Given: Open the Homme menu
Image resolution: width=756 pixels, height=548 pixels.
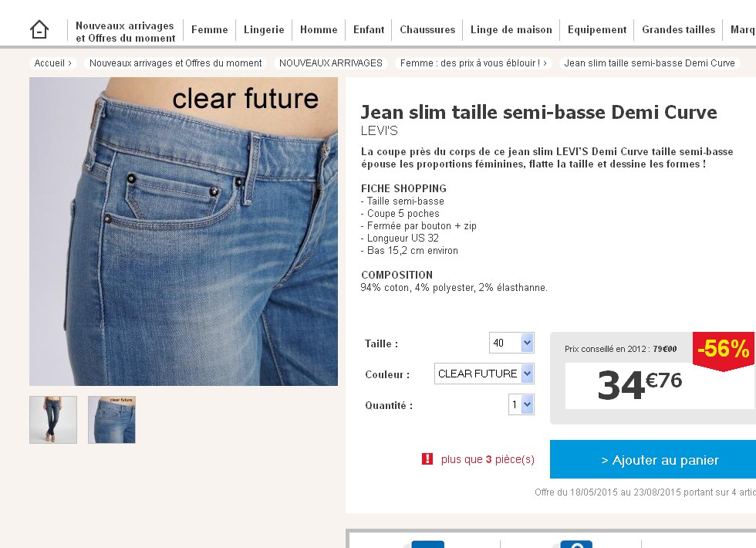Looking at the screenshot, I should 319,29.
